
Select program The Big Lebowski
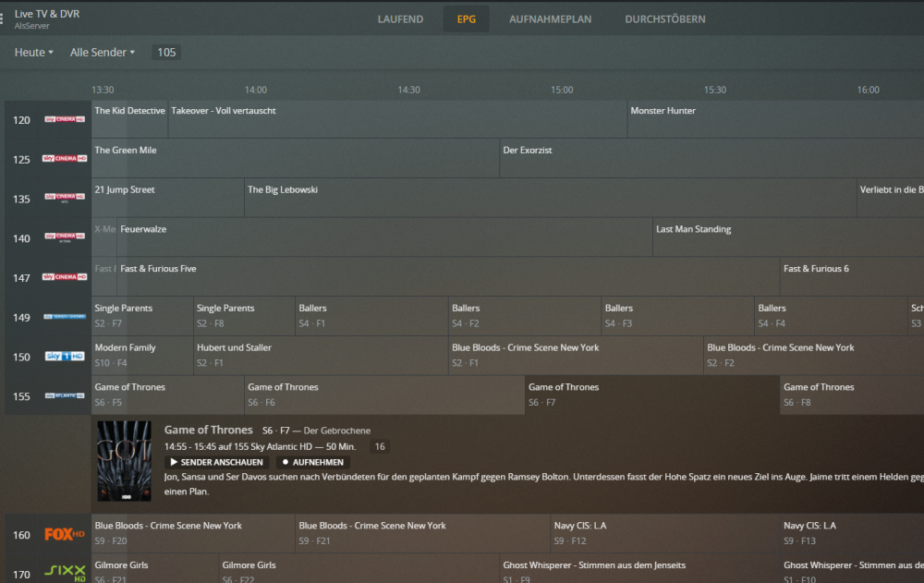(x=551, y=198)
